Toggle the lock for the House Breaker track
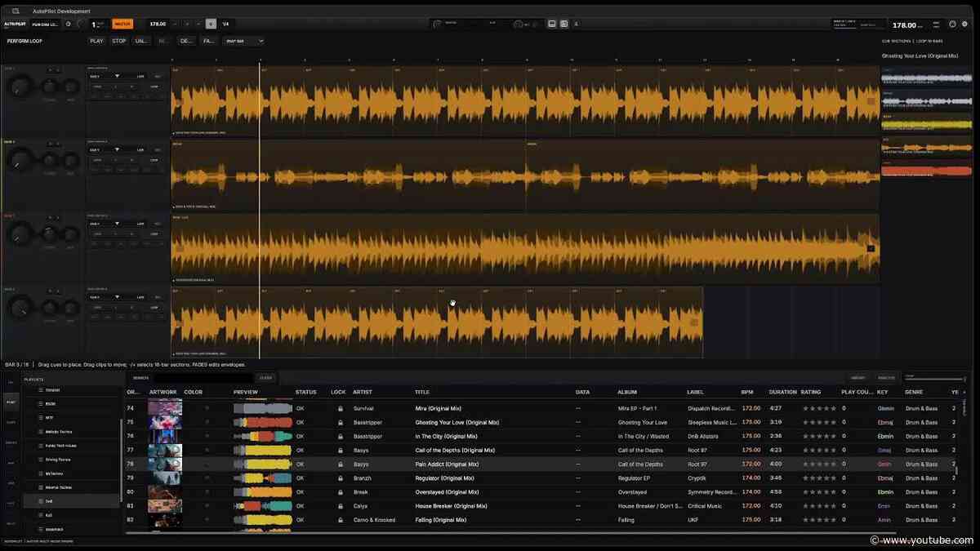The height and width of the screenshot is (551, 980). 340,505
